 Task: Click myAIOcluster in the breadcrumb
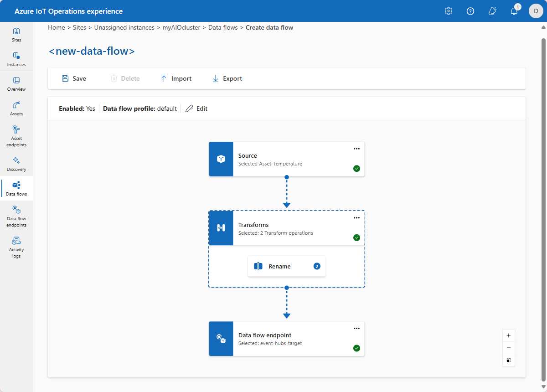[181, 27]
